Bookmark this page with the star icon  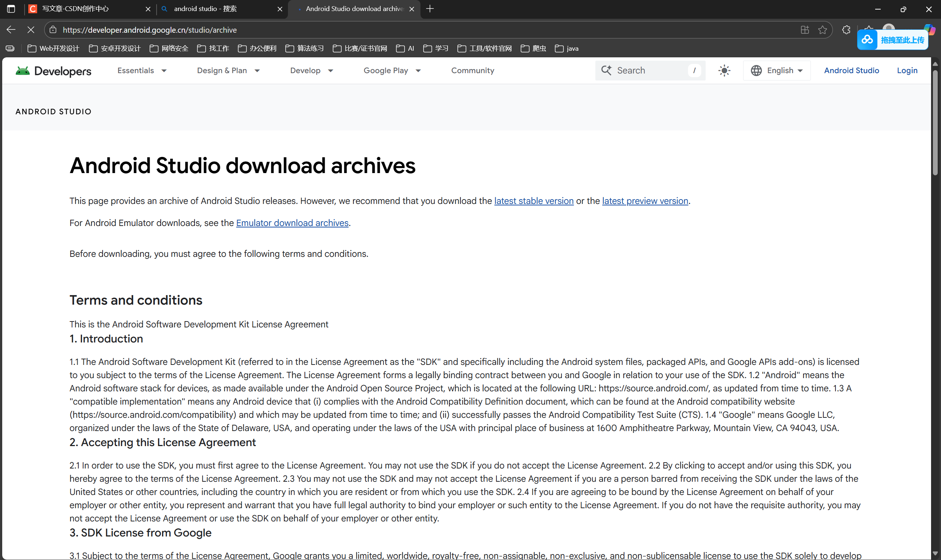click(x=823, y=30)
